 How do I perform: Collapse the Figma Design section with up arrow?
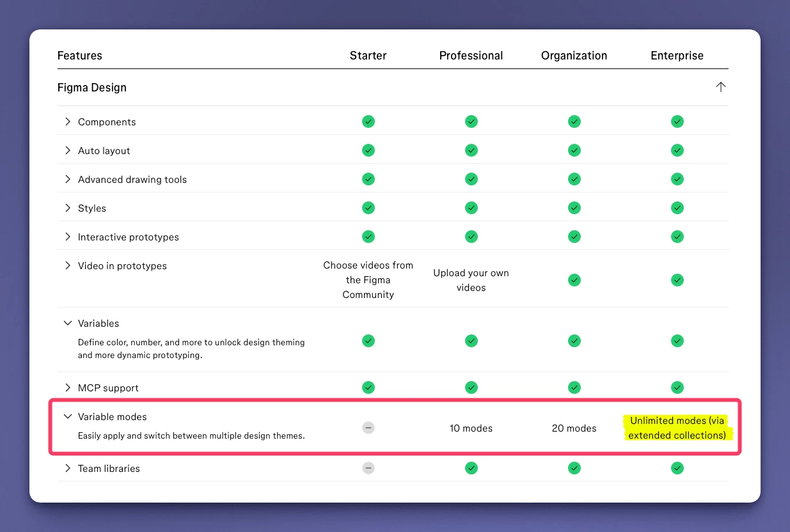coord(721,87)
